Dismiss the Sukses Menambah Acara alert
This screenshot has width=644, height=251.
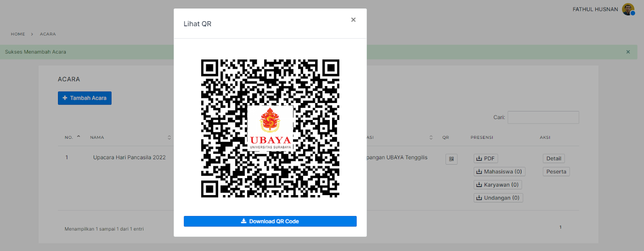628,52
